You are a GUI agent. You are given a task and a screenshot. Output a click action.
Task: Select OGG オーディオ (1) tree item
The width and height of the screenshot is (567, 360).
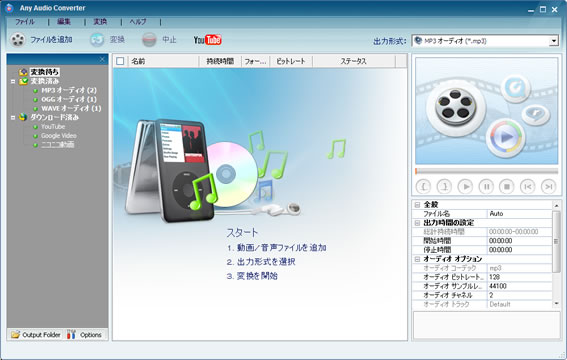pos(69,99)
